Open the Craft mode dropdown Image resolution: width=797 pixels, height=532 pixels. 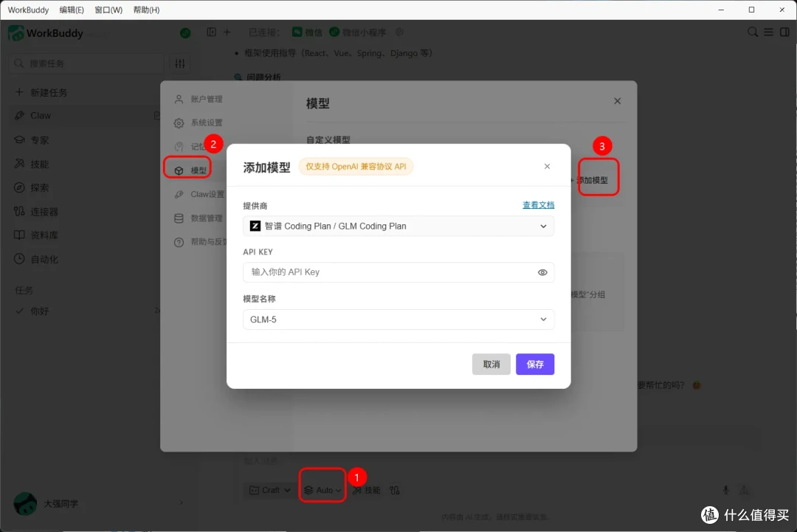point(270,491)
